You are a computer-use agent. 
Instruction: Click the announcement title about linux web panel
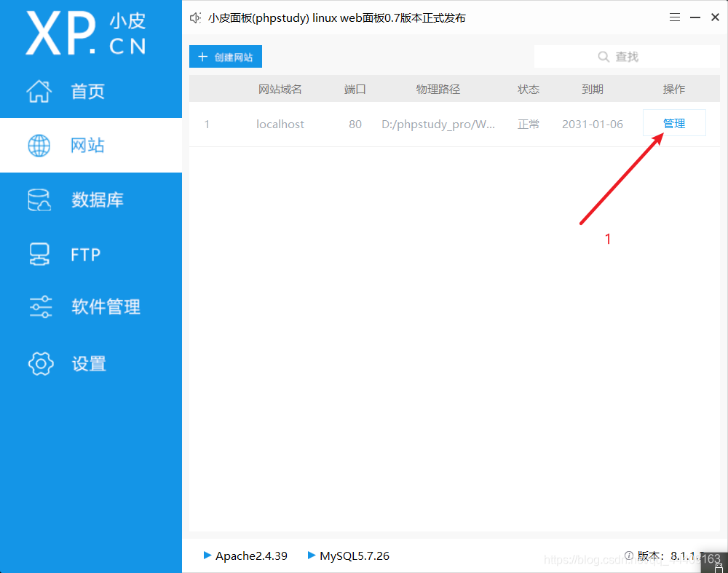click(x=336, y=18)
